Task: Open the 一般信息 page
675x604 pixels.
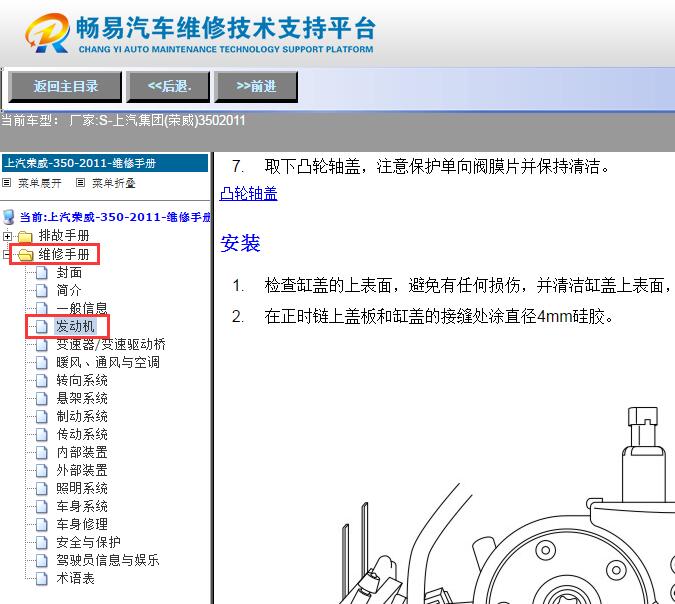Action: 82,308
